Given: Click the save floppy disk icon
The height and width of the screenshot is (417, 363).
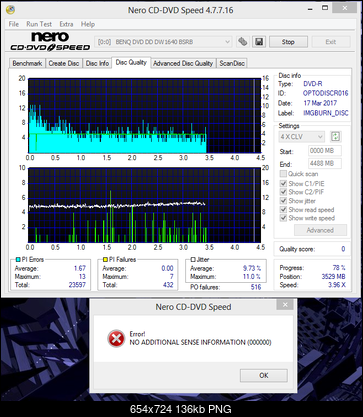Looking at the screenshot, I should (258, 42).
